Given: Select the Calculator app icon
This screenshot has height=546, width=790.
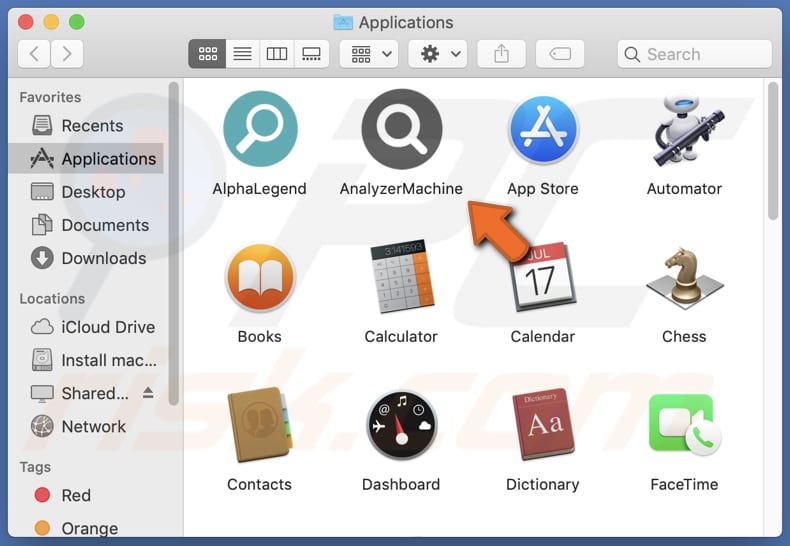Looking at the screenshot, I should coord(402,276).
